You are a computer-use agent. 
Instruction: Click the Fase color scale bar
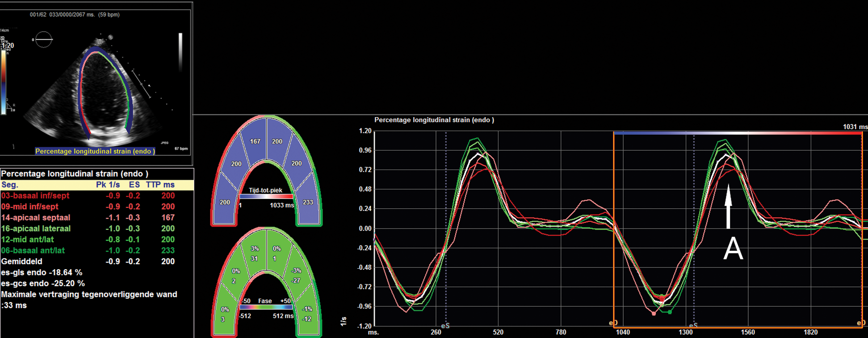click(266, 307)
